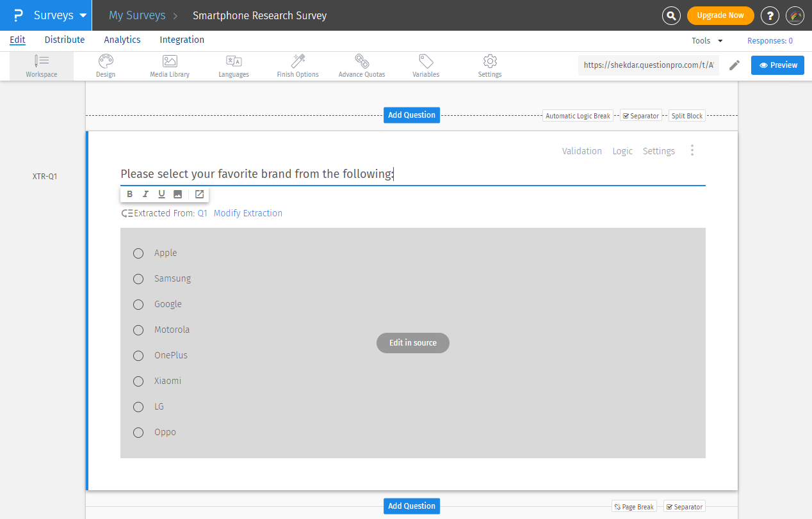Click the survey URL field
The width and height of the screenshot is (812, 519).
[648, 65]
